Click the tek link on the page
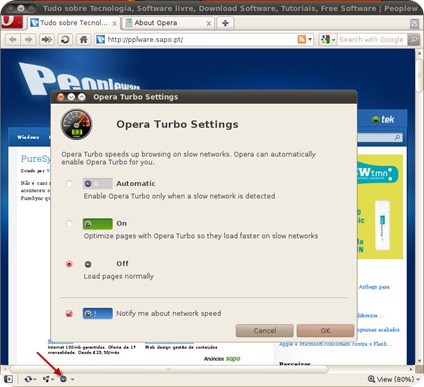This screenshot has width=424, height=387. tap(383, 119)
